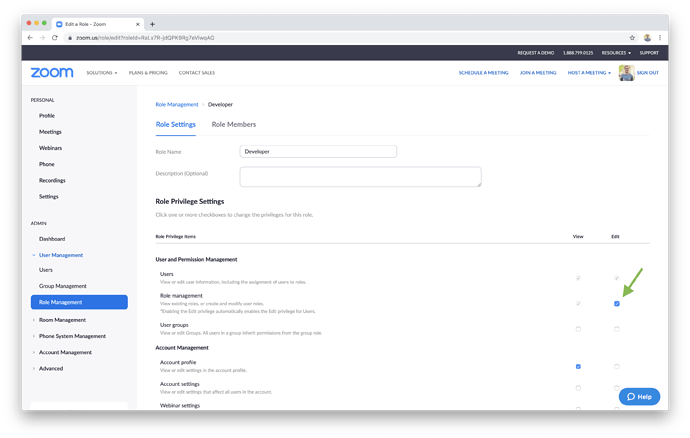The height and width of the screenshot is (438, 690).
Task: Open Meetings in the sidebar
Action: (50, 132)
